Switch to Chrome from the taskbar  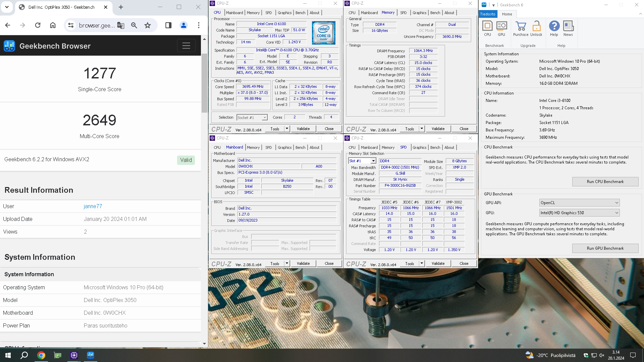point(41,355)
